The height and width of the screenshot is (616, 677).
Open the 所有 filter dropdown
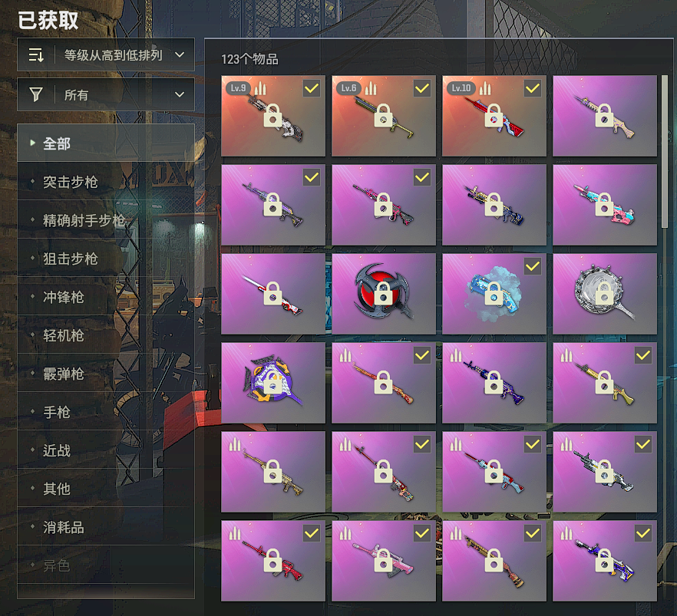(x=106, y=94)
